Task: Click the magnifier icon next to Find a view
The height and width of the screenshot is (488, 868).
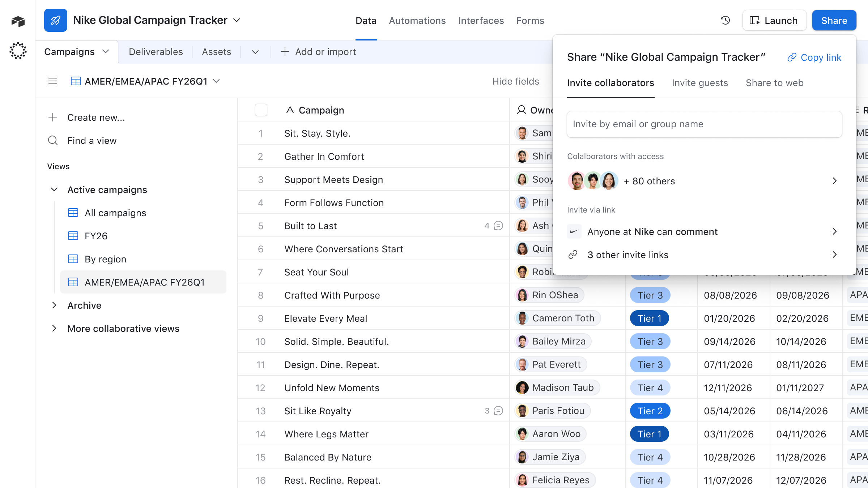Action: tap(53, 140)
